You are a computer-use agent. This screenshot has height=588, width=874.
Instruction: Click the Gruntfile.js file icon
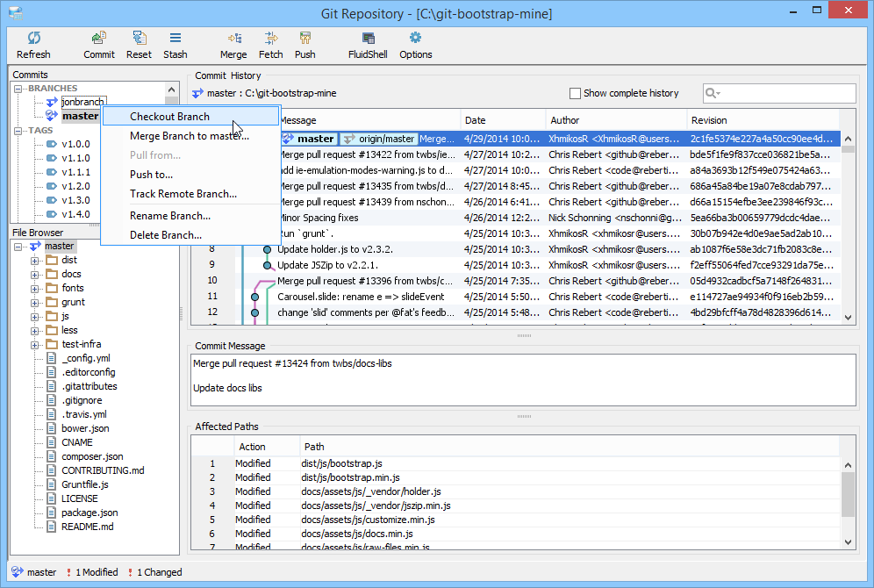click(51, 484)
